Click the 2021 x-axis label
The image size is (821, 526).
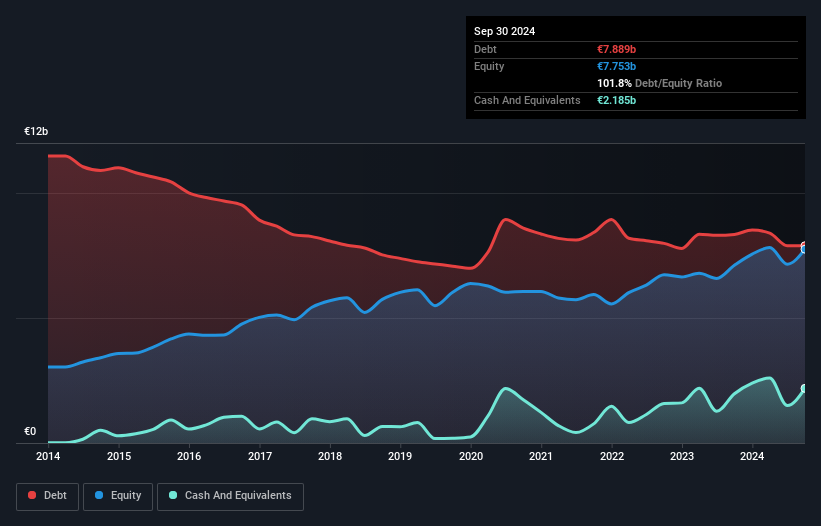(541, 456)
